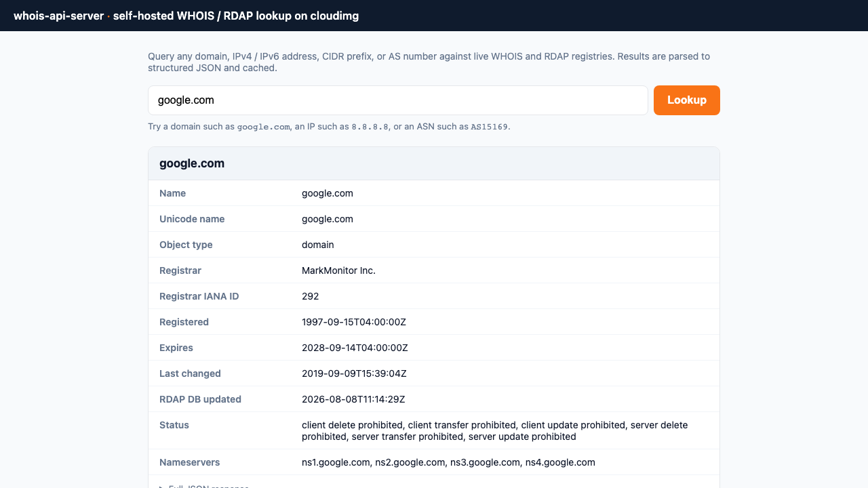
Task: Click the query input field containing google.com
Action: tap(398, 100)
